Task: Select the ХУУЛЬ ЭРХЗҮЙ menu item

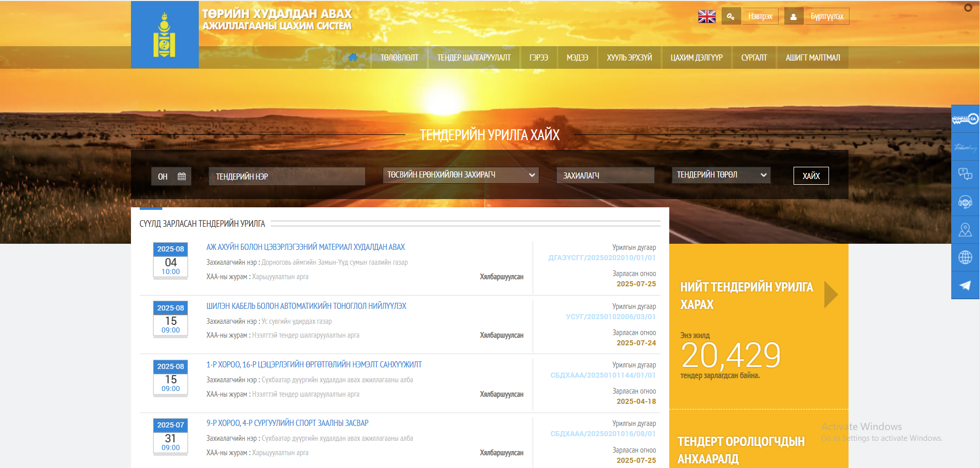Action: pyautogui.click(x=629, y=58)
